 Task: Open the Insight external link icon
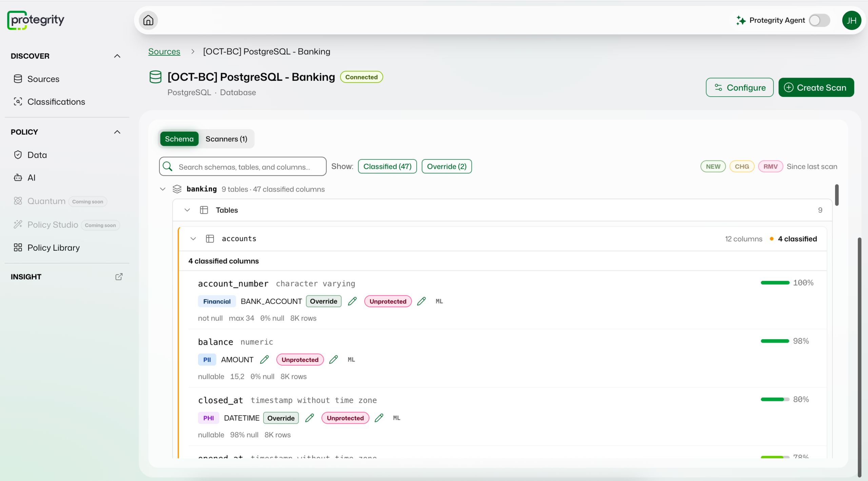click(x=119, y=277)
